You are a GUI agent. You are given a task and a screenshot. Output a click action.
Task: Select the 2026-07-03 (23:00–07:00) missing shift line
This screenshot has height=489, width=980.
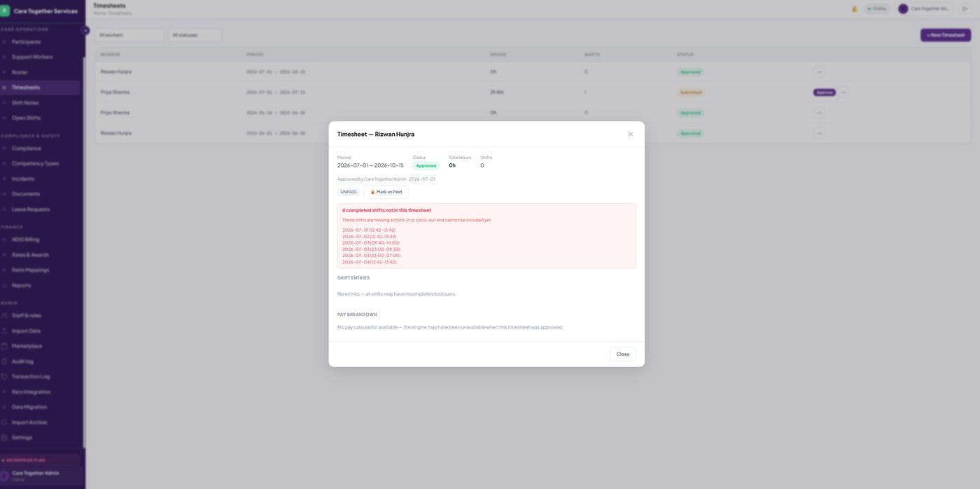coord(372,256)
